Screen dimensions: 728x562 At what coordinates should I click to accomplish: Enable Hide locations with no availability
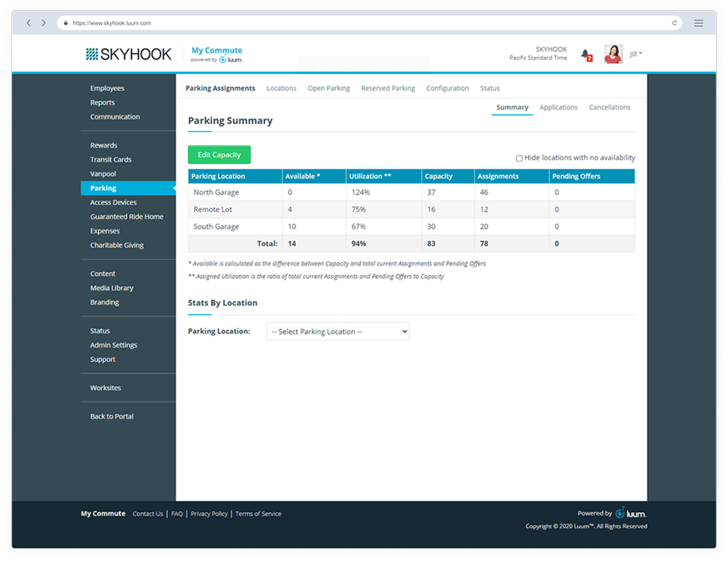pos(519,158)
